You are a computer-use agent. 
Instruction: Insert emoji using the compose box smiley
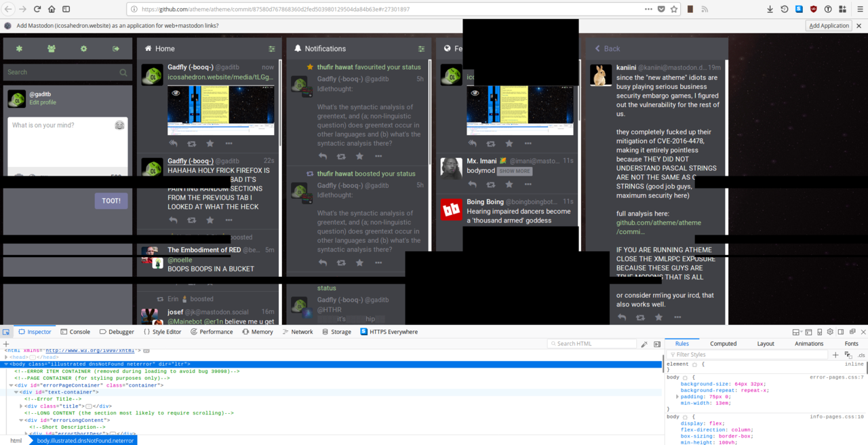tap(119, 125)
